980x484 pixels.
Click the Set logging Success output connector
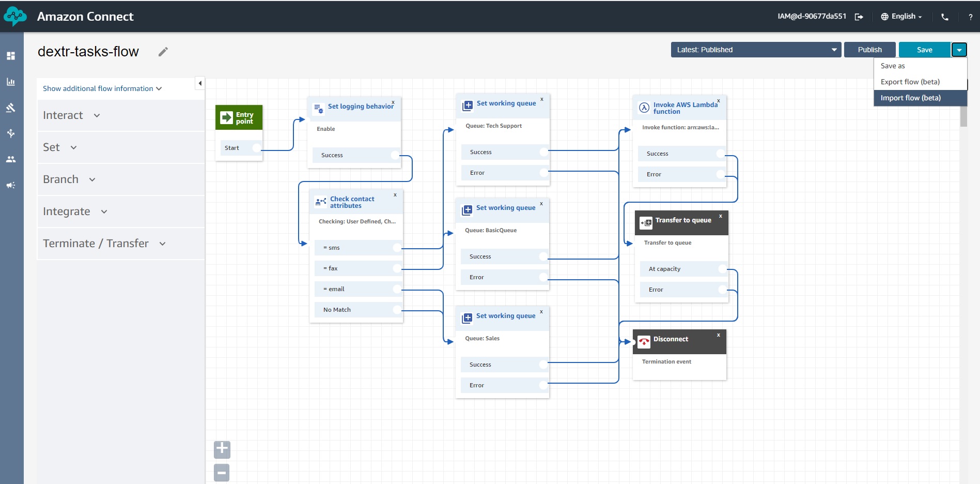[x=395, y=155]
